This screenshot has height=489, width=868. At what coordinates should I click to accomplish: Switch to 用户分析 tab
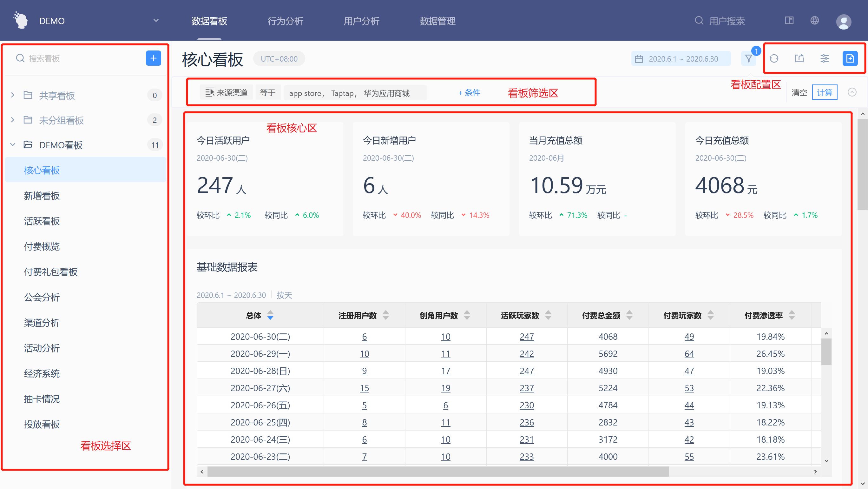(362, 21)
